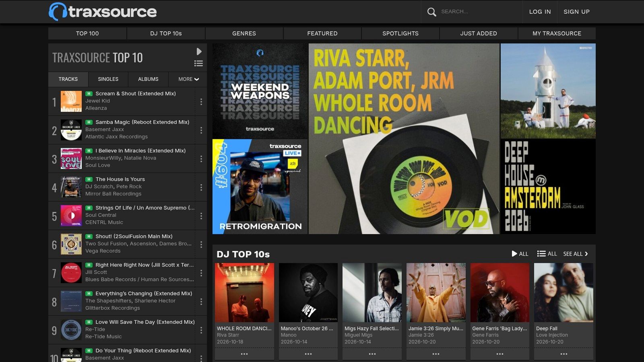644x362 pixels.
Task: Switch to the TRACKS tab
Action: [x=68, y=79]
